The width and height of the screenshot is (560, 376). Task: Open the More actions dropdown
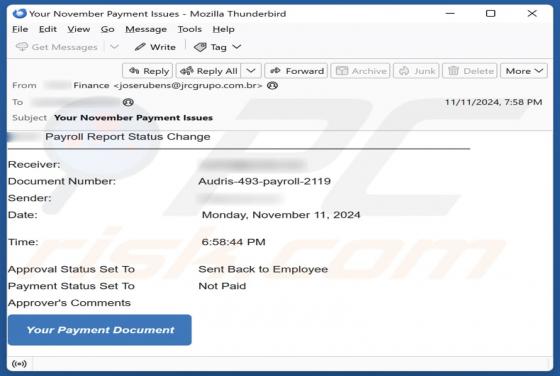[524, 71]
